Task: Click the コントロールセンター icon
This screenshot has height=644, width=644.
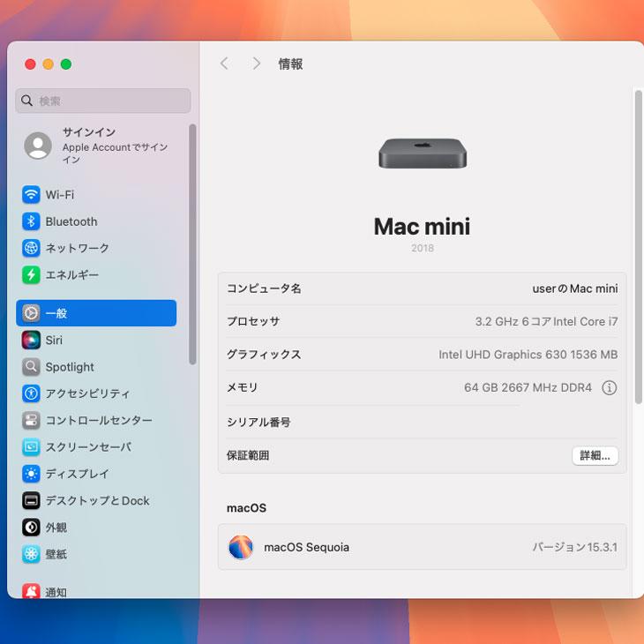Action: click(31, 420)
